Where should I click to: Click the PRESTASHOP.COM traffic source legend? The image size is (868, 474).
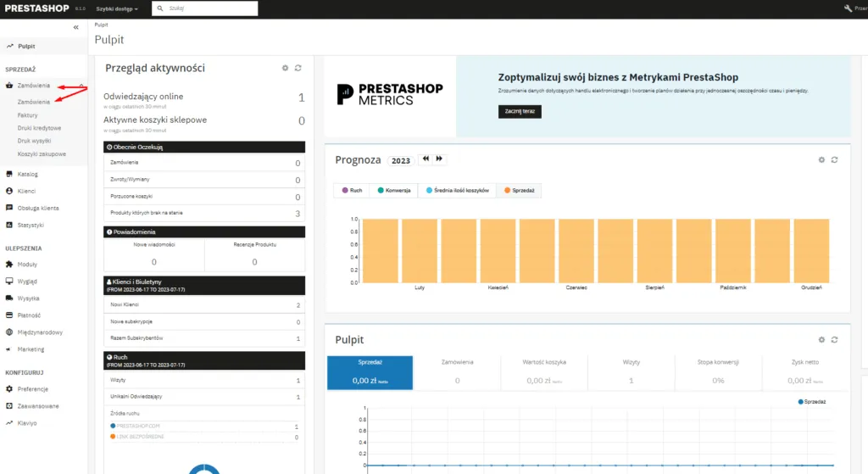pyautogui.click(x=135, y=426)
